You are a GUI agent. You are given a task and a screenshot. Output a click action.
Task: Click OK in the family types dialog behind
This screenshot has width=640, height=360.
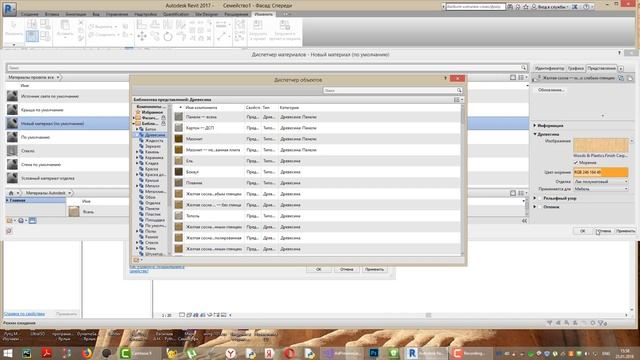[x=318, y=269]
